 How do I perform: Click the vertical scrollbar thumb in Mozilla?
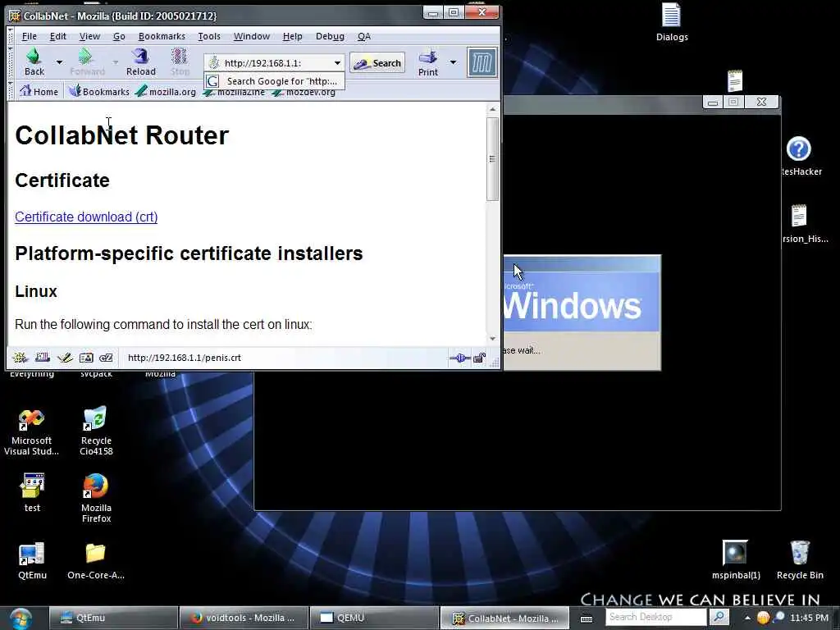pyautogui.click(x=492, y=158)
